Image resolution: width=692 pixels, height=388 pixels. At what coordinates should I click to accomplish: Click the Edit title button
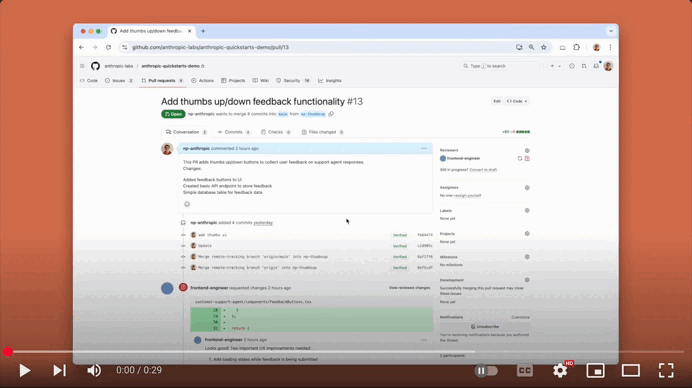pyautogui.click(x=496, y=101)
